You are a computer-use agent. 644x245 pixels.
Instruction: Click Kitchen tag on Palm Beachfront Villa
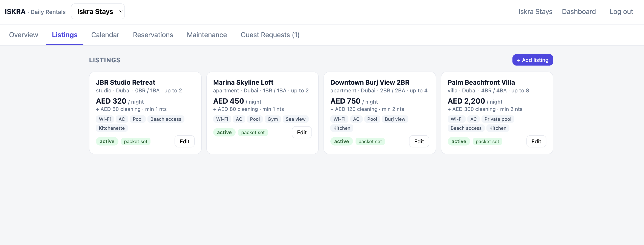click(x=498, y=128)
